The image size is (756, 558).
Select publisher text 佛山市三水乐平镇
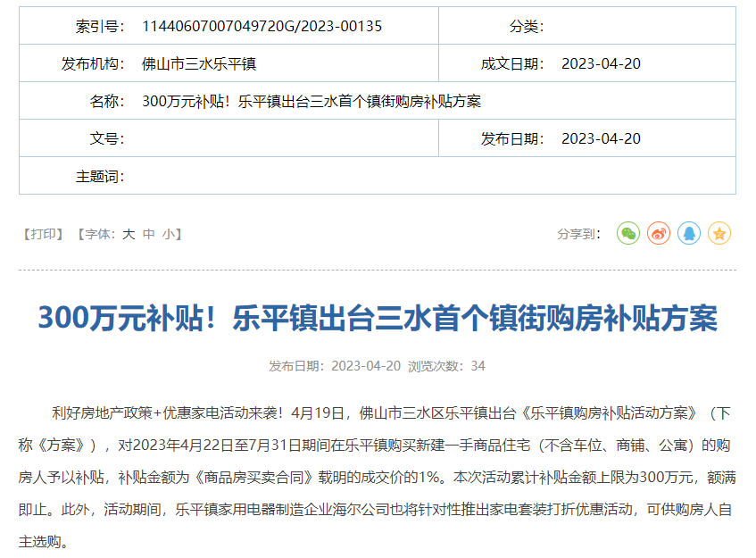(x=199, y=63)
